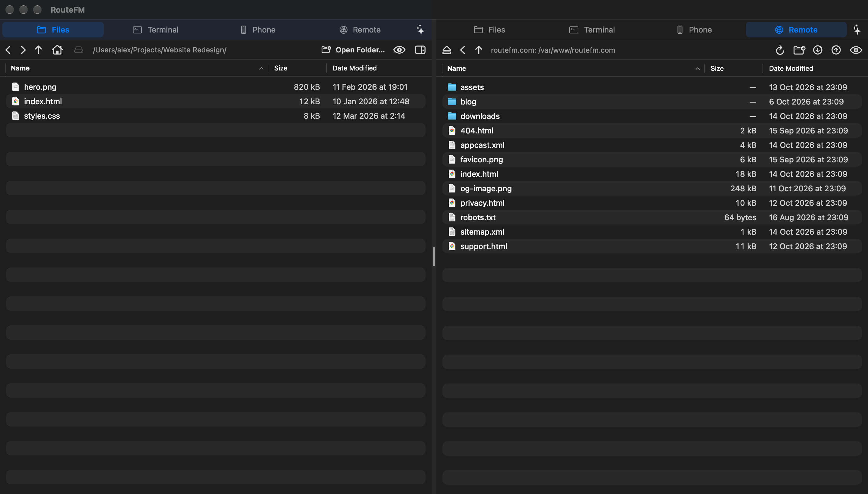Select support.html on the remote server

[652, 246]
